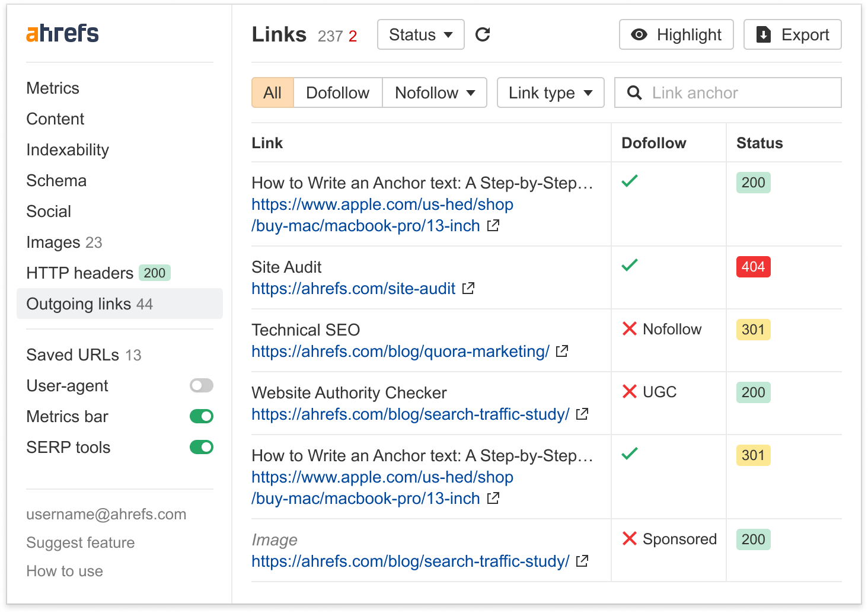Open Saved URLs 13
This screenshot has width=868, height=613.
pyautogui.click(x=84, y=355)
